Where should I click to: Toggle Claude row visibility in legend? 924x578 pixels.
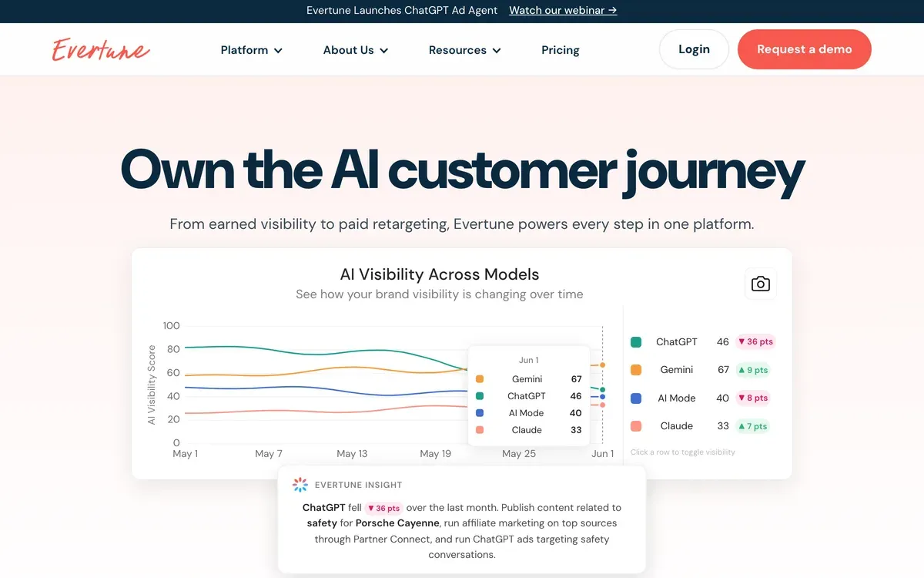(703, 426)
